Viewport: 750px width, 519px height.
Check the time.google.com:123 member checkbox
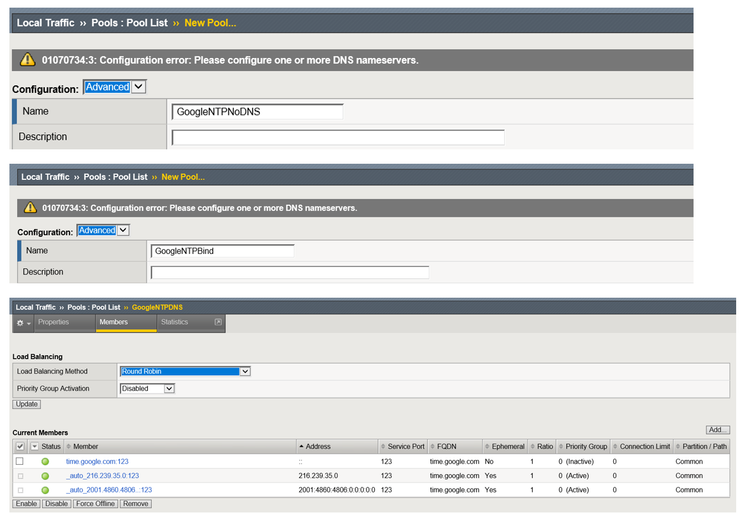click(x=20, y=461)
